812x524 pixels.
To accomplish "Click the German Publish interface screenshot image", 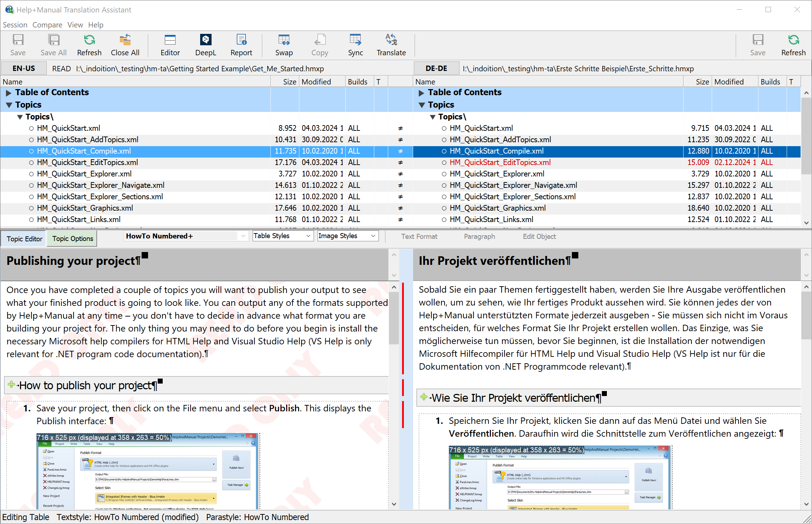I will [x=560, y=478].
